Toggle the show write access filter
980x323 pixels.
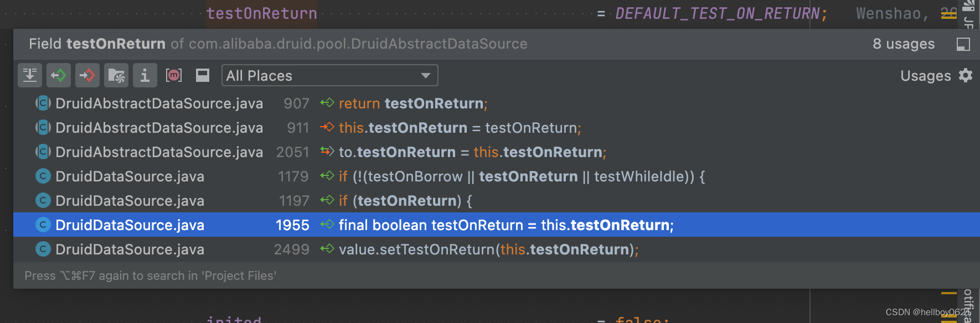87,75
